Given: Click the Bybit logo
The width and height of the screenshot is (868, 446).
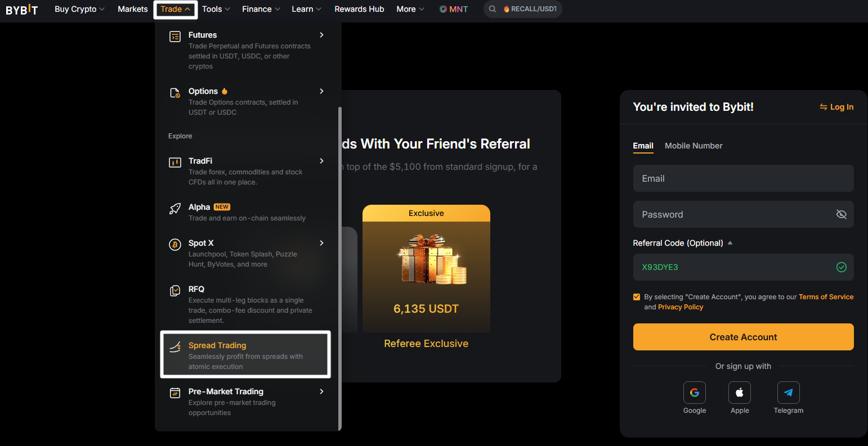Looking at the screenshot, I should (21, 10).
